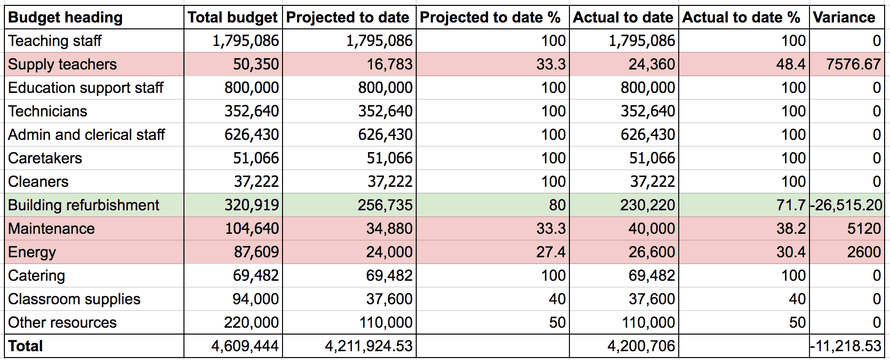This screenshot has width=890, height=360.
Task: Select Building refurbishment actual percentage 71.7
Action: click(x=744, y=205)
